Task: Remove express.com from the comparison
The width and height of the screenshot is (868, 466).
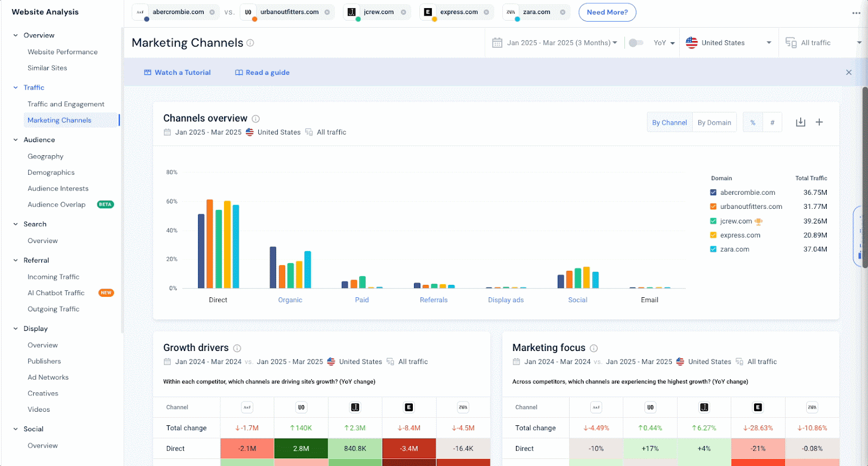Action: point(486,12)
